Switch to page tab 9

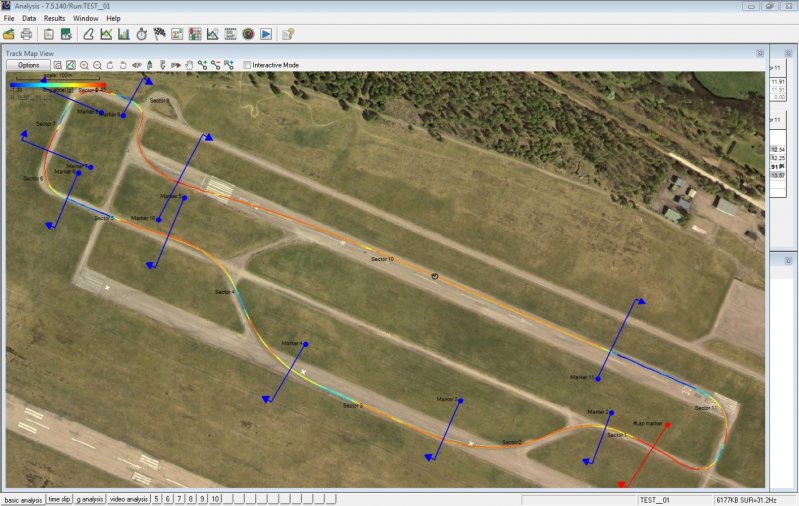click(202, 499)
